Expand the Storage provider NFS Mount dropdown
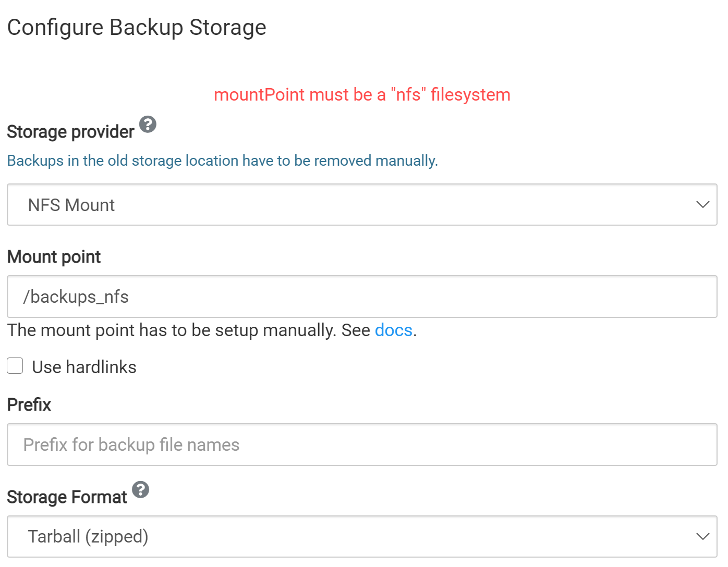This screenshot has height=567, width=728. point(362,205)
